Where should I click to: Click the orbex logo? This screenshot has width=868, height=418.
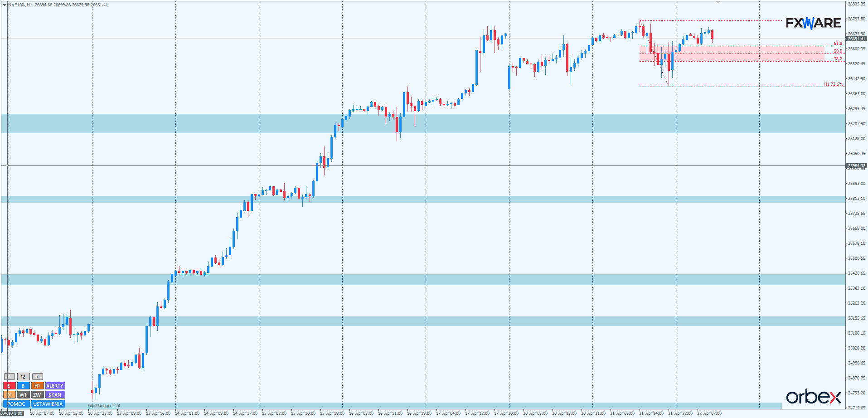pyautogui.click(x=813, y=397)
